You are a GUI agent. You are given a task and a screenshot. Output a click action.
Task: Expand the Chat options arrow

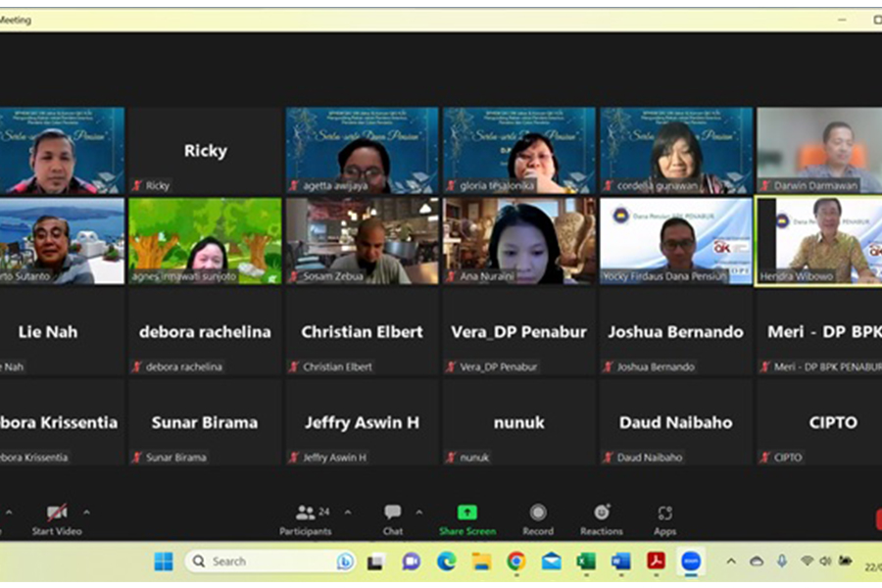[x=419, y=513]
